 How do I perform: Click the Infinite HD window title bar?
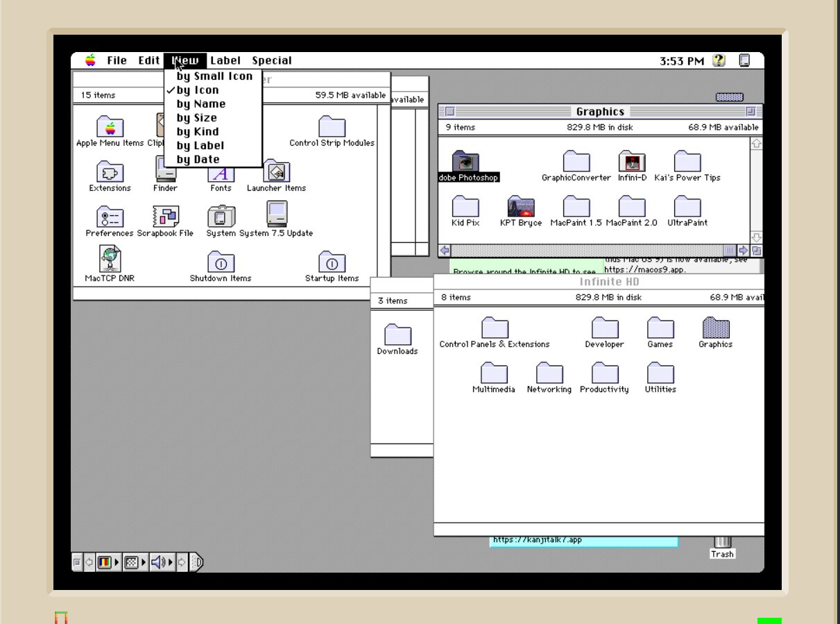(599, 283)
